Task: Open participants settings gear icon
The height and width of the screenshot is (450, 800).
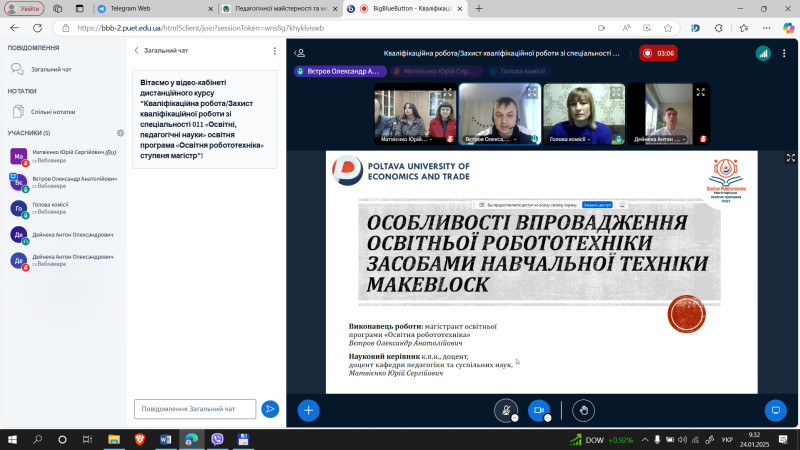Action: 120,132
